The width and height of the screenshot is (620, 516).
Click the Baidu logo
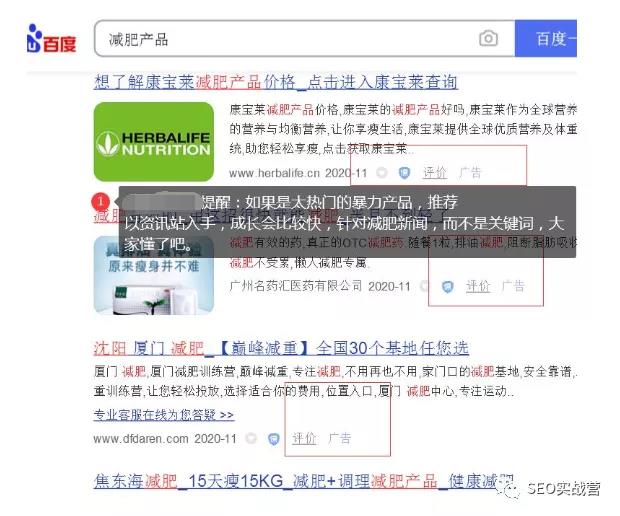coord(51,39)
